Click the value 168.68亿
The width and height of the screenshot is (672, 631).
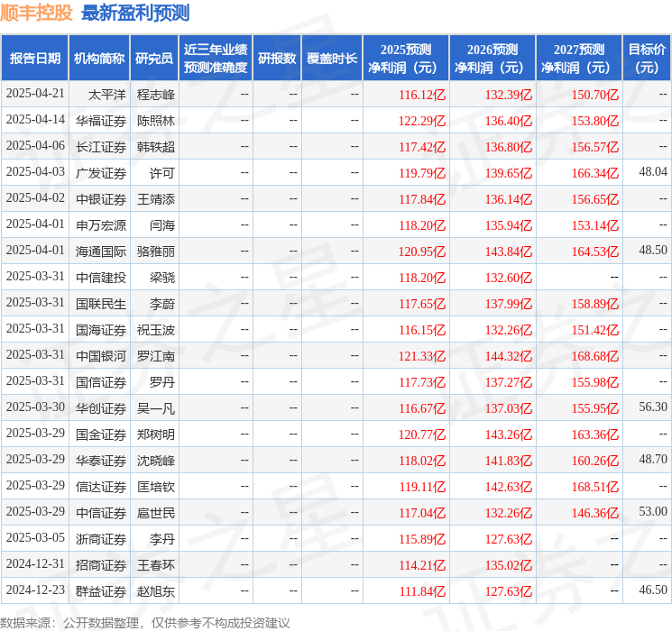click(x=595, y=356)
